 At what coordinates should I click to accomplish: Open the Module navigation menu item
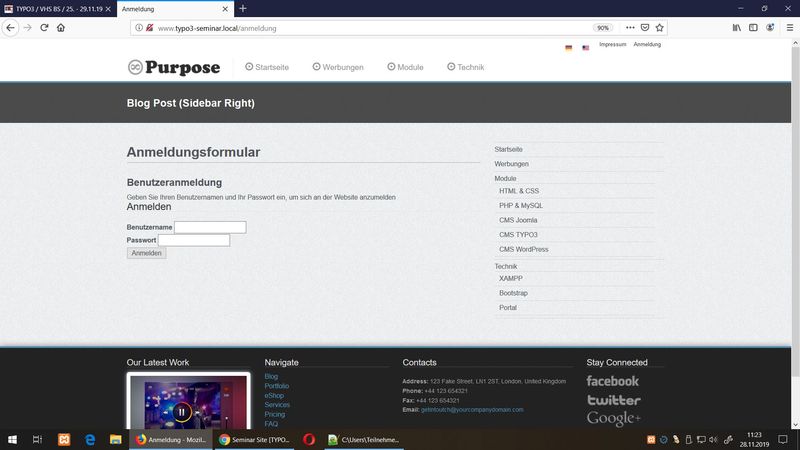coord(405,67)
